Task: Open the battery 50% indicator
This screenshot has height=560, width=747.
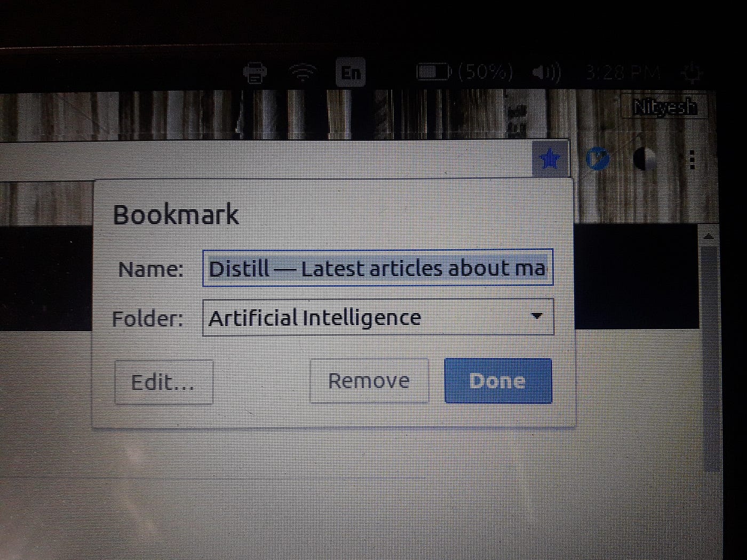Action: (x=464, y=72)
